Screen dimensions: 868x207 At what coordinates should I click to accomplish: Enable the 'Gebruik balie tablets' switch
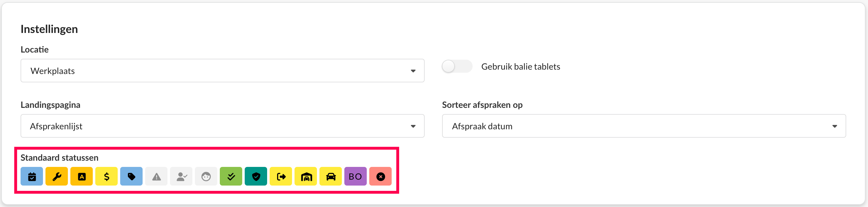pyautogui.click(x=457, y=66)
